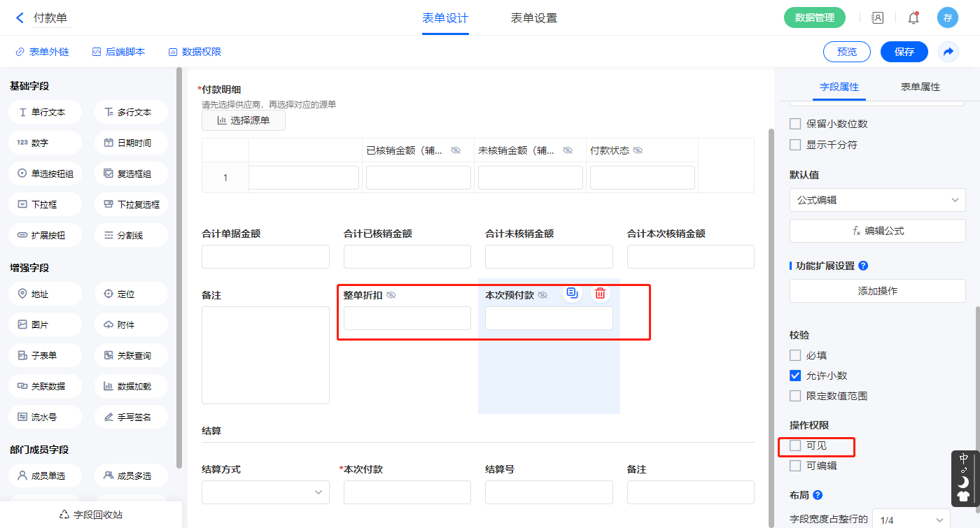Check the 必填 validation checkbox

coord(795,355)
